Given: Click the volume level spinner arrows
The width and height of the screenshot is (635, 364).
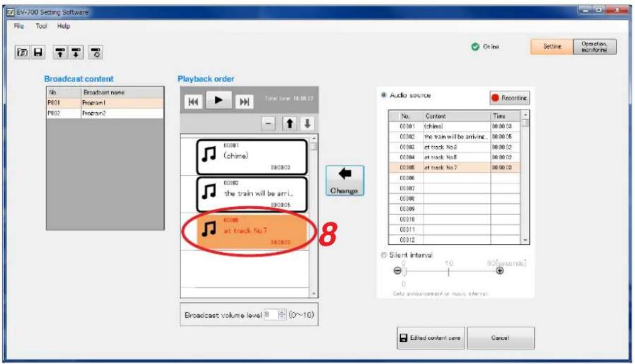Looking at the screenshot, I should click(283, 315).
